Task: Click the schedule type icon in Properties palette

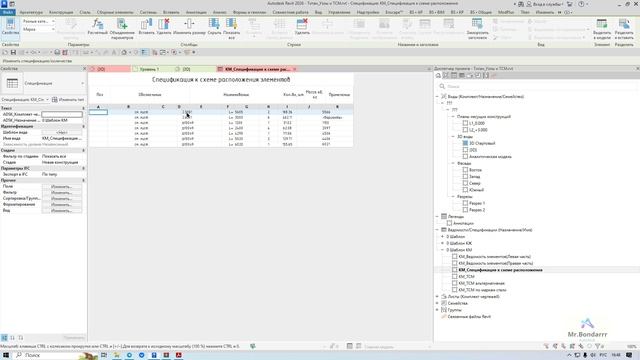Action: pyautogui.click(x=12, y=83)
